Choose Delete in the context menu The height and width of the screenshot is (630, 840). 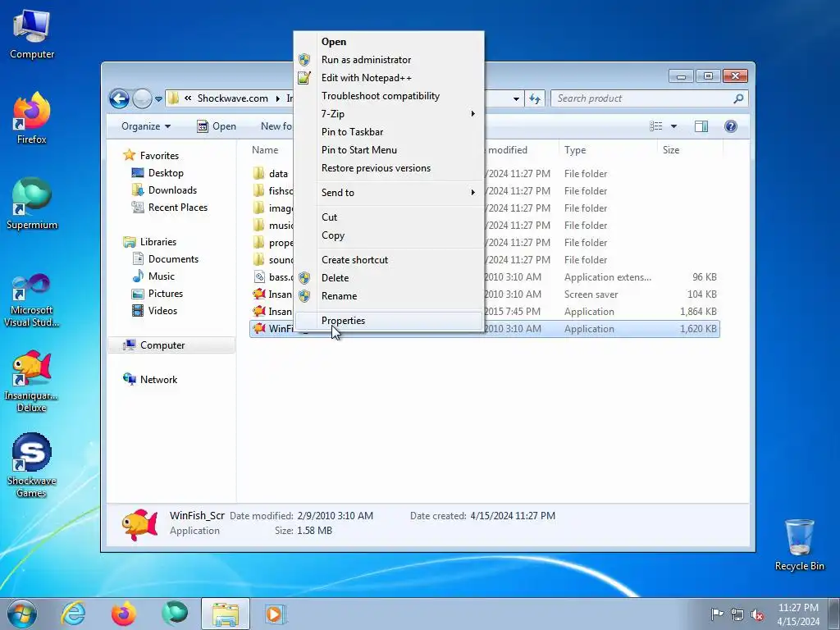[389, 277]
